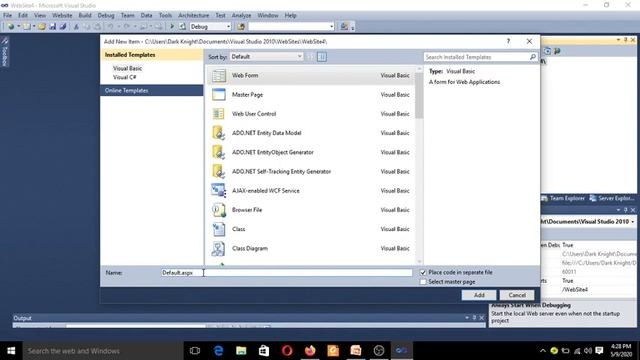Viewport: 640px width, 360px height.
Task: Start debugging with the green play icon
Action: click(x=172, y=27)
